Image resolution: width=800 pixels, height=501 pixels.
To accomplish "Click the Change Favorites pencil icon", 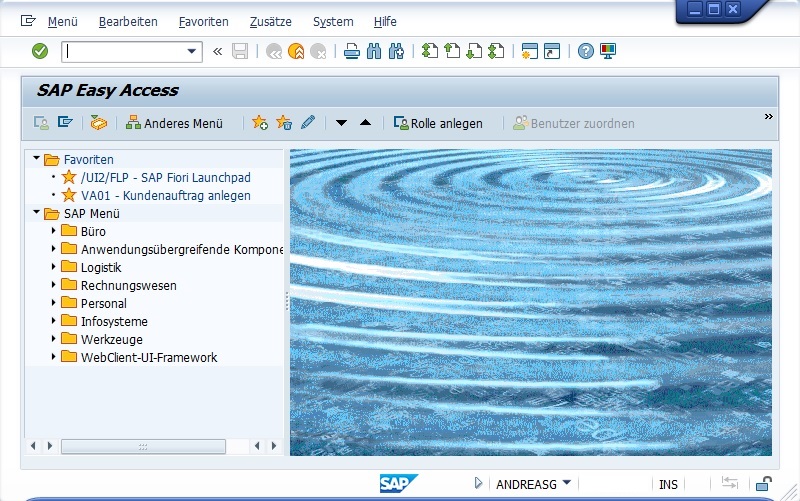I will pos(308,123).
